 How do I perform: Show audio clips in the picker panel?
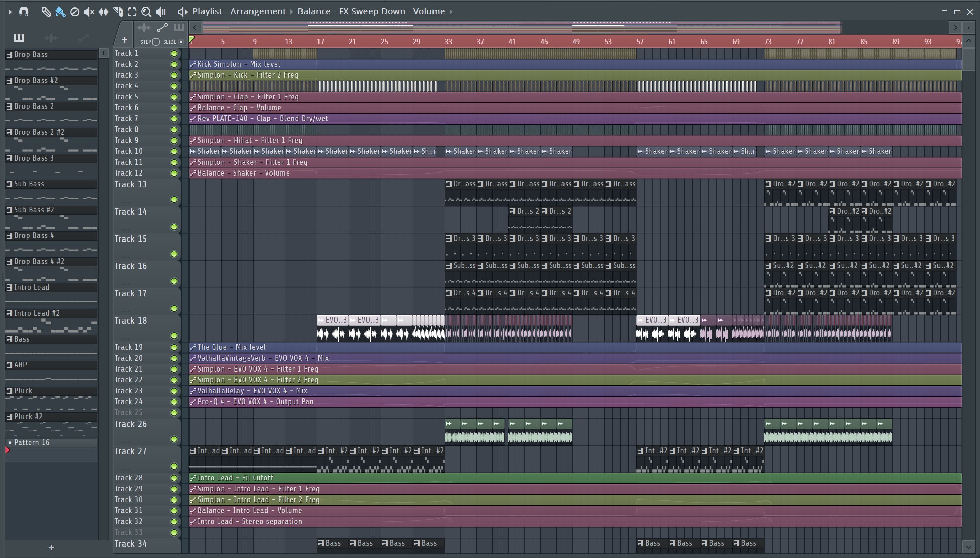click(51, 37)
